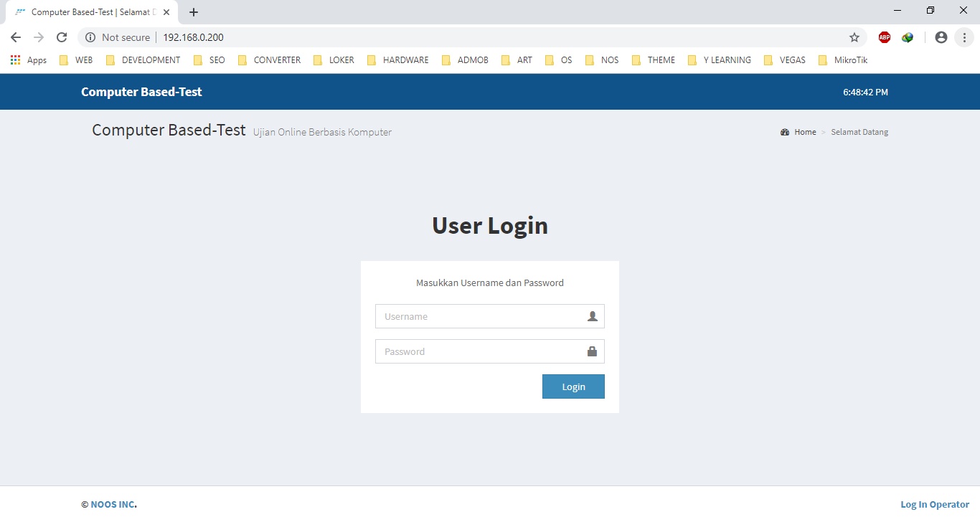The image size is (980, 522).
Task: Open the Google Apps grid launcher
Action: point(14,60)
